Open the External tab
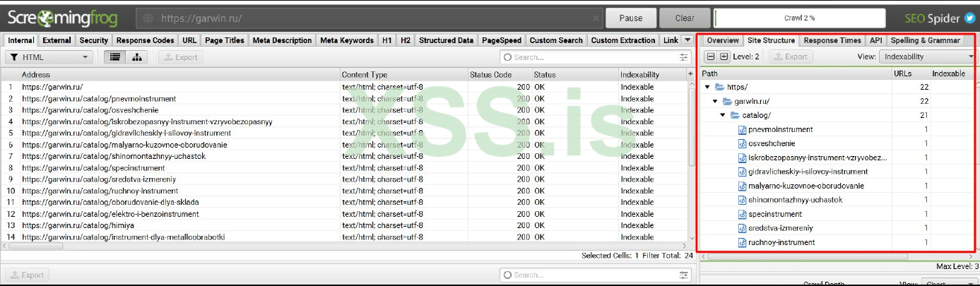This screenshot has width=980, height=286. (57, 40)
